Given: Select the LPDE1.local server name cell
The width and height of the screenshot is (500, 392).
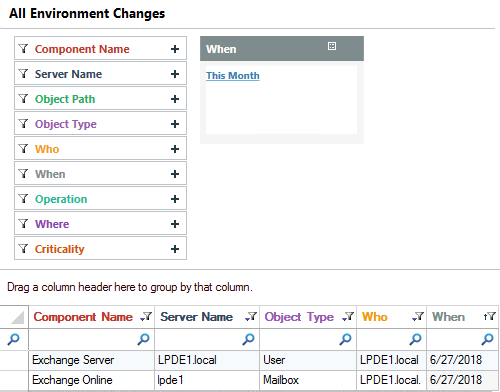Looking at the screenshot, I should 207,360.
